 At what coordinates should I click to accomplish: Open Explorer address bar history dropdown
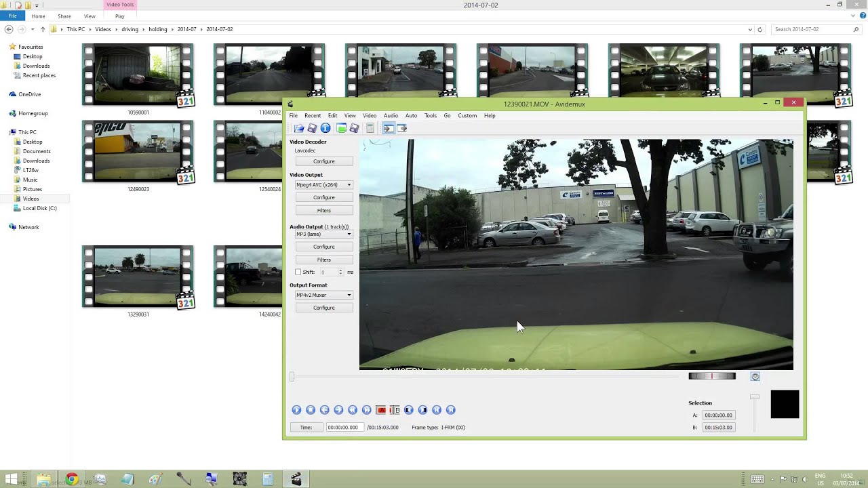750,30
